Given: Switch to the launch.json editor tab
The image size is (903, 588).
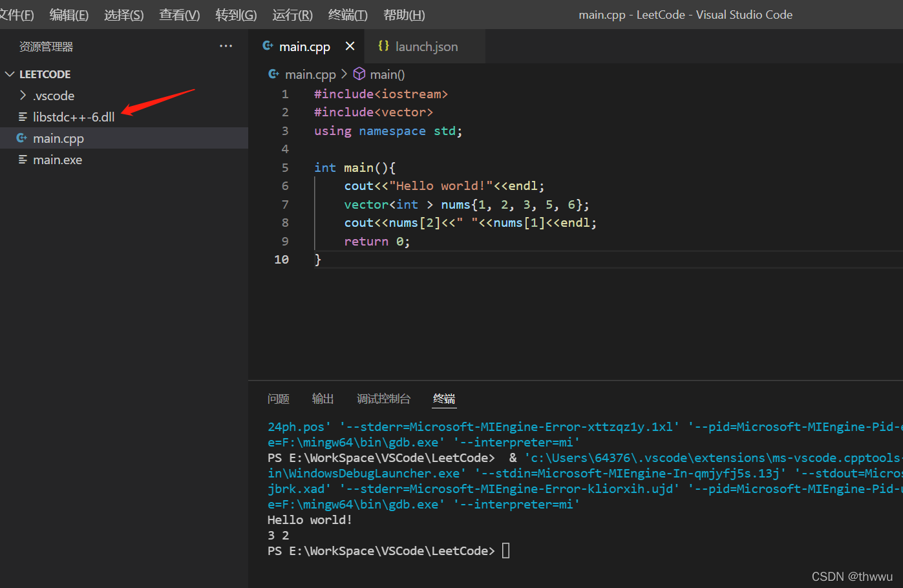Looking at the screenshot, I should click(x=427, y=47).
